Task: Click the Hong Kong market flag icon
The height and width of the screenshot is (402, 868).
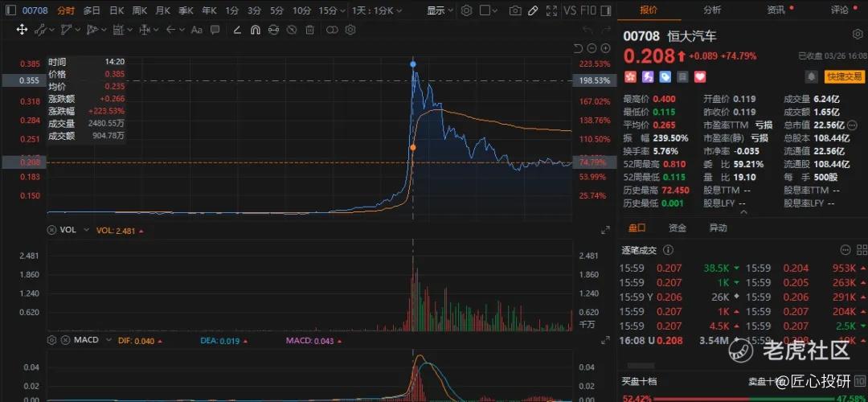Action: click(x=630, y=77)
